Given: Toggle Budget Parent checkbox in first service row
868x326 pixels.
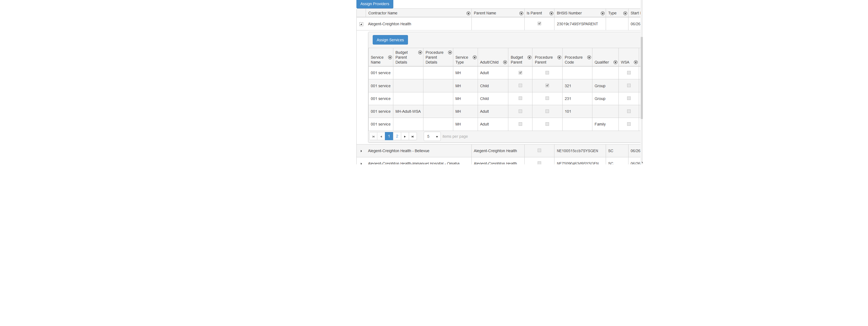Looking at the screenshot, I should point(520,73).
